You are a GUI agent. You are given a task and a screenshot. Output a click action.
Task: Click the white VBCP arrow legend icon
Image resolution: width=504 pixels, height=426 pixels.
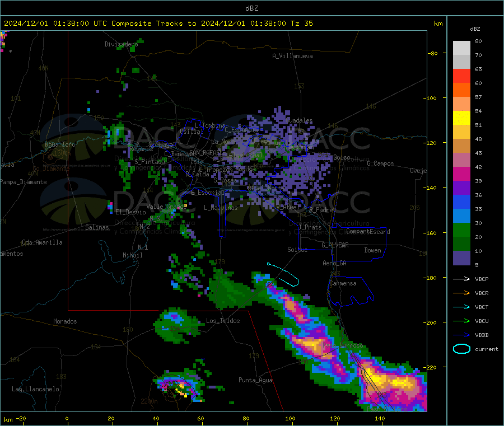click(x=461, y=279)
